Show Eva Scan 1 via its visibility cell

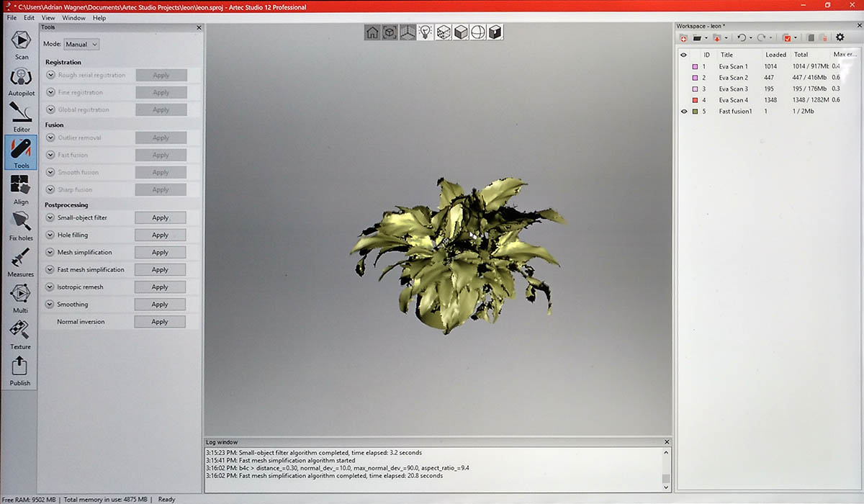[x=684, y=66]
